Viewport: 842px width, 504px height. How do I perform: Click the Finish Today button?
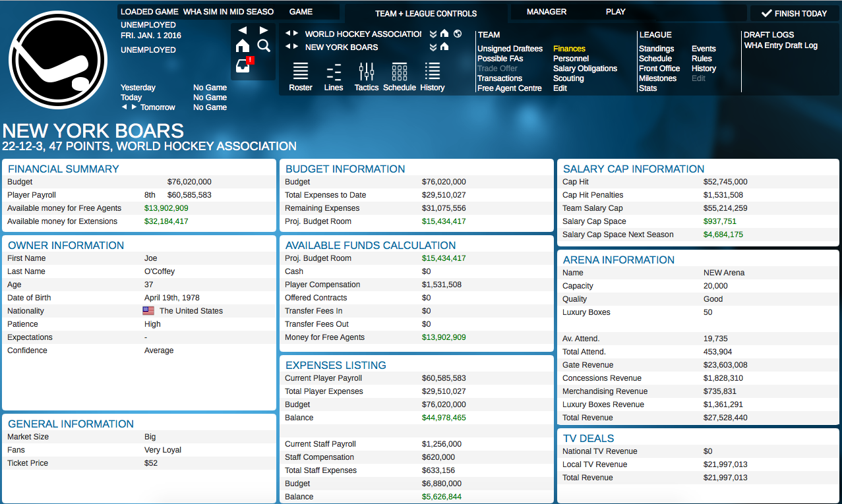795,13
